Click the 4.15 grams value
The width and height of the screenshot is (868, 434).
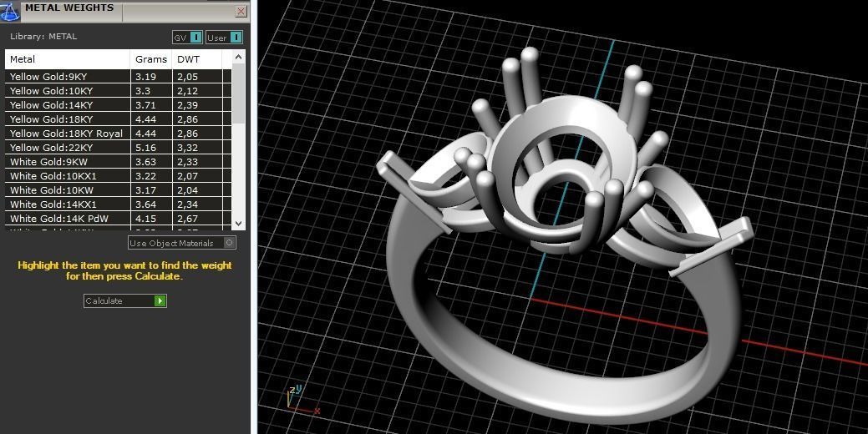coord(145,219)
